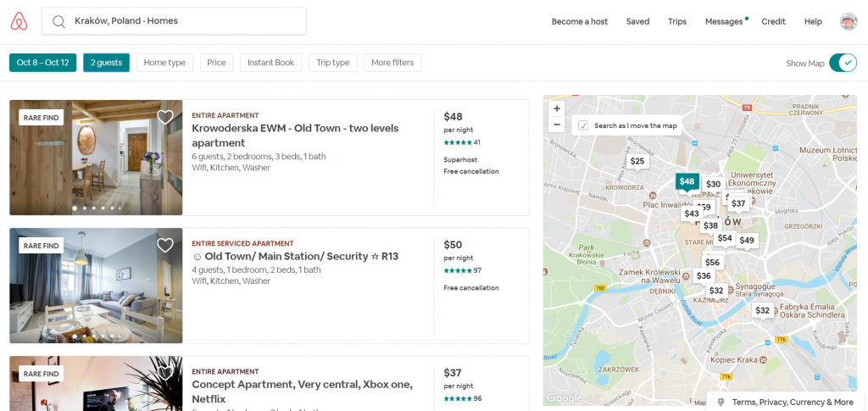Uncheck Search as I move the map
Screen dimensions: 868x411
(583, 125)
